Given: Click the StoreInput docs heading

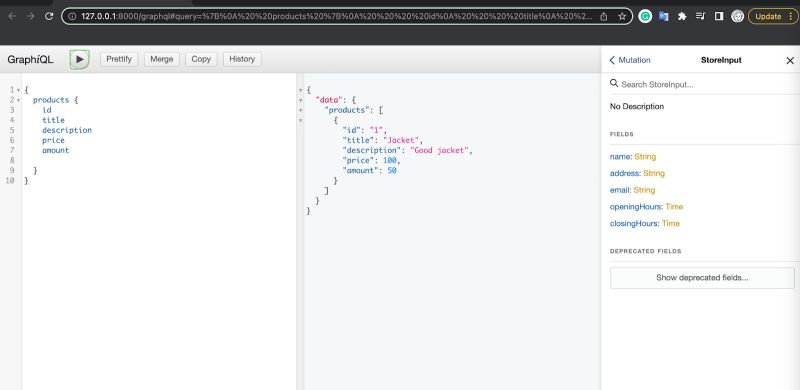Looking at the screenshot, I should coord(721,60).
